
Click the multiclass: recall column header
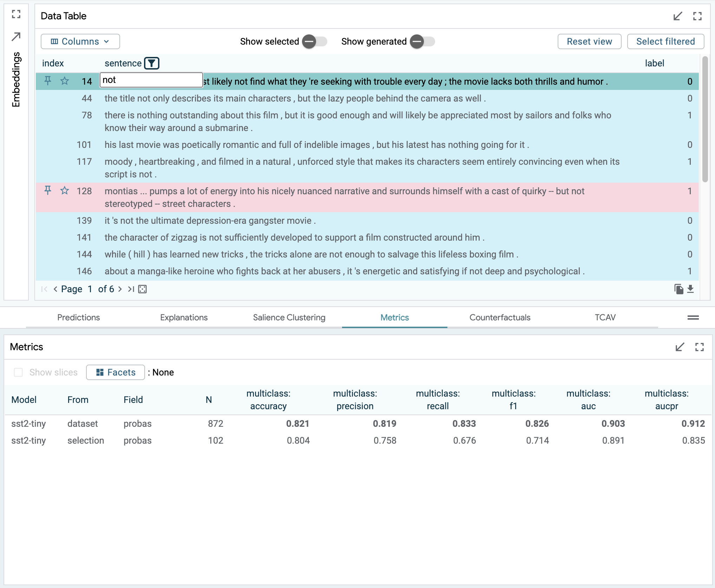pyautogui.click(x=438, y=400)
